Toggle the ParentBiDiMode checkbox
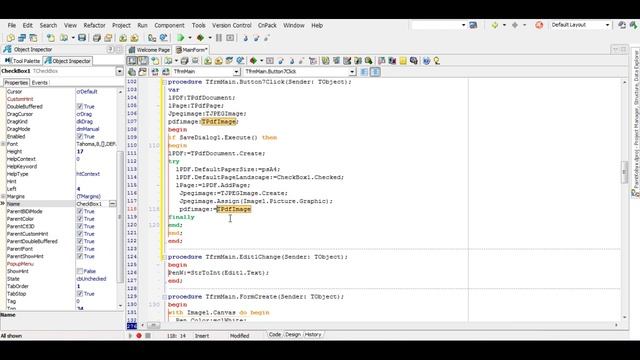The height and width of the screenshot is (360, 640). pyautogui.click(x=80, y=211)
